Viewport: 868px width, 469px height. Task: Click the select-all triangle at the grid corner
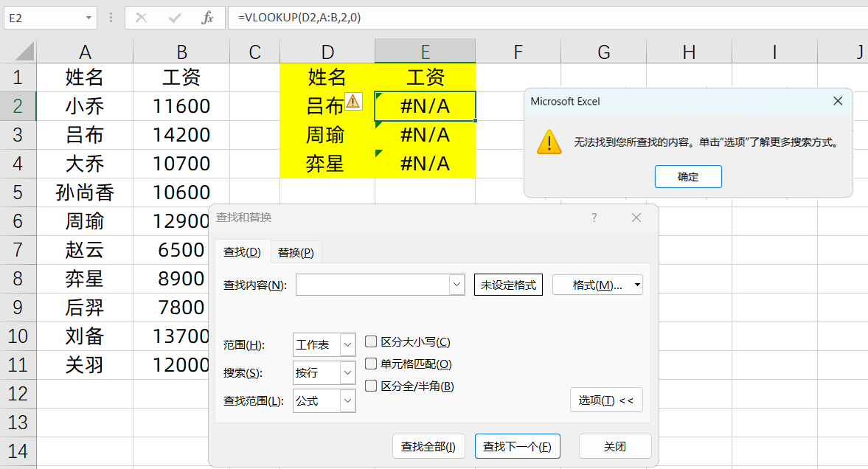[24, 52]
